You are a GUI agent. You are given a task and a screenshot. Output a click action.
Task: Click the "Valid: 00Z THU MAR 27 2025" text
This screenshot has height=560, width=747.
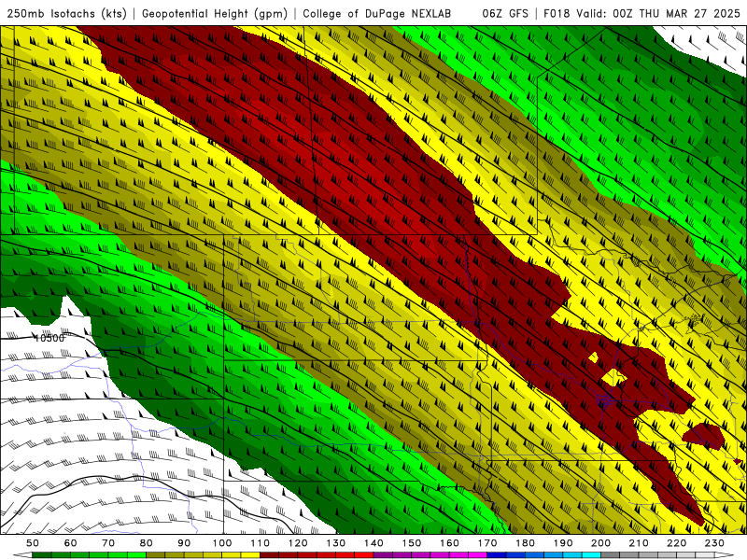(x=658, y=13)
